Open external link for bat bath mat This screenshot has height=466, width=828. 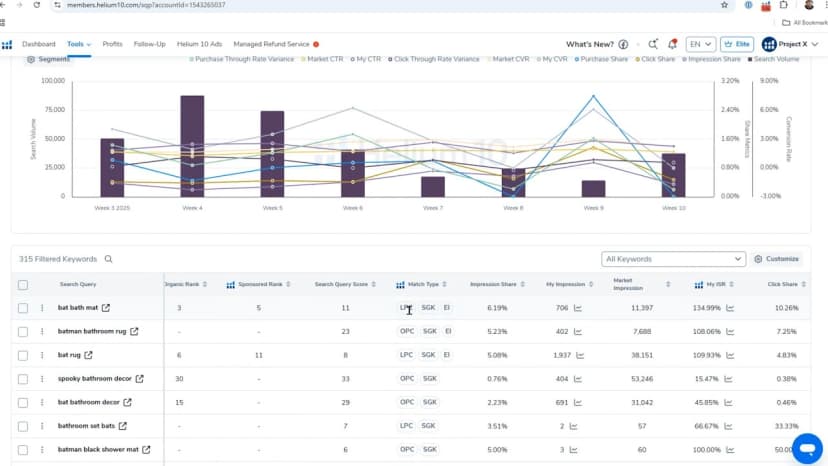[x=106, y=307]
